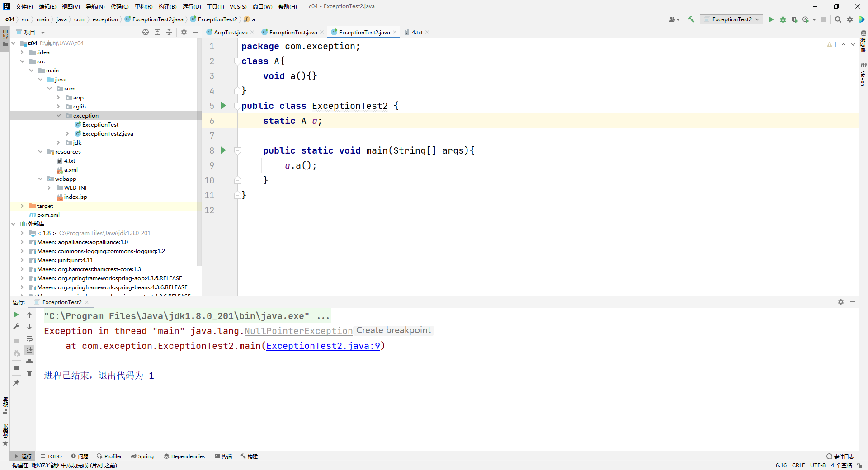The image size is (868, 470).
Task: Switch to 4.txt editor tab
Action: coord(417,32)
